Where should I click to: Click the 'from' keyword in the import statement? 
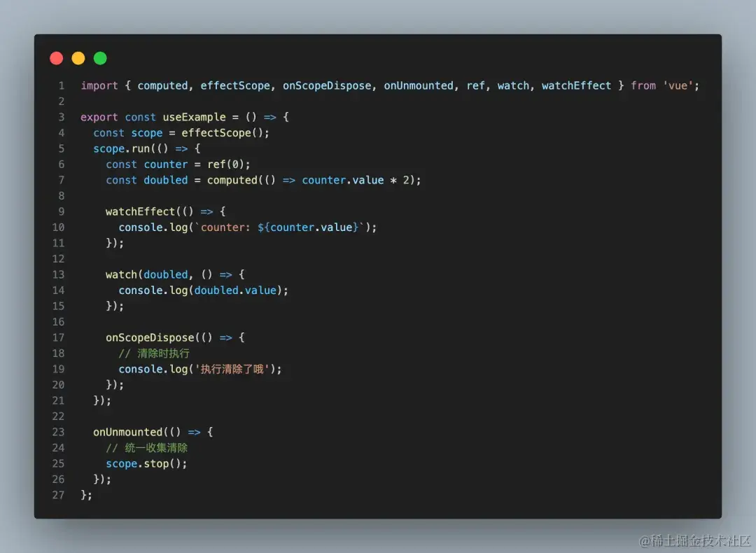[643, 86]
